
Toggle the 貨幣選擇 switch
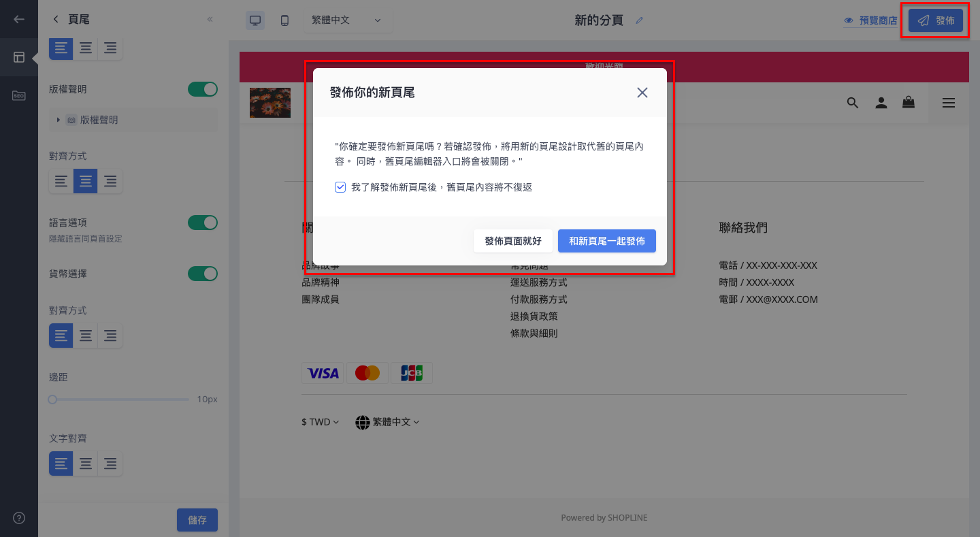[x=203, y=274]
